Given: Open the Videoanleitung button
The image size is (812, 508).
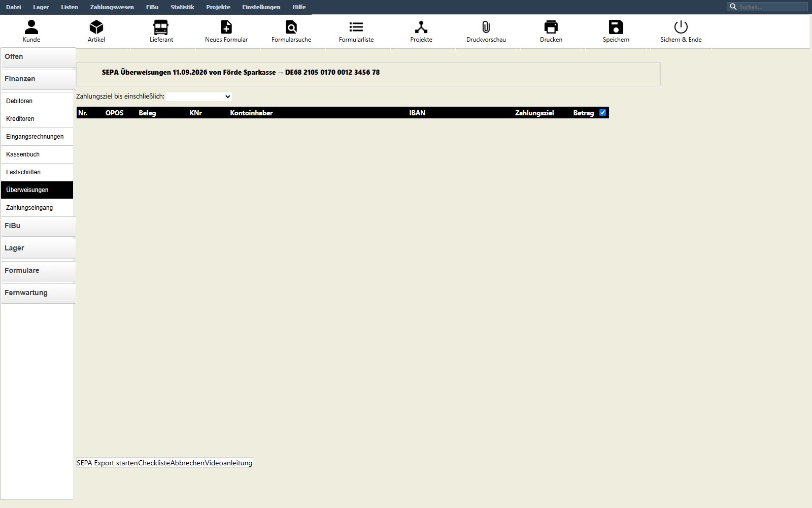Looking at the screenshot, I should coord(228,463).
